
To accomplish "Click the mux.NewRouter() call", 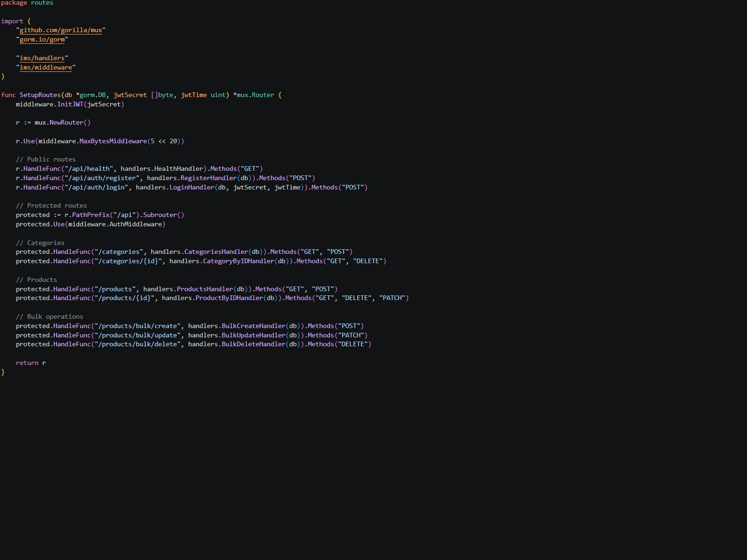I will [x=63, y=122].
